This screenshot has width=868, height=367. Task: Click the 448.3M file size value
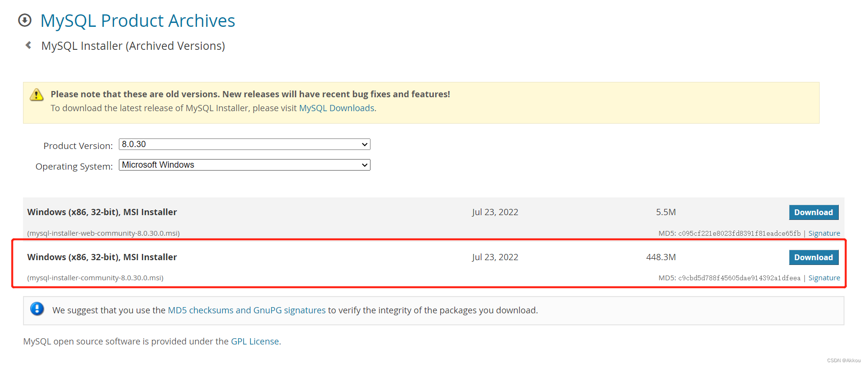pos(661,257)
